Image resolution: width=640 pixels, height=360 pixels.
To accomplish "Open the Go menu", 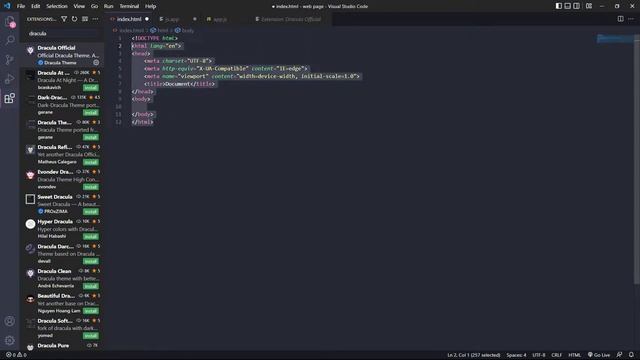I will click(94, 6).
